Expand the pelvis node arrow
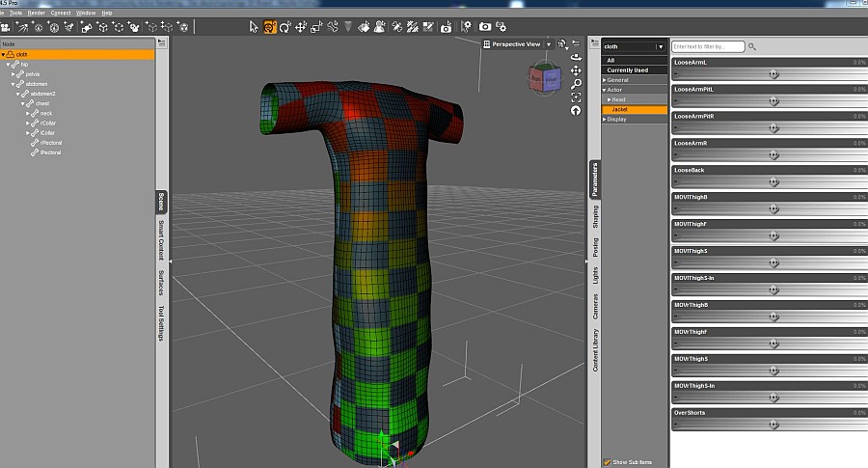The image size is (868, 468). pos(13,74)
